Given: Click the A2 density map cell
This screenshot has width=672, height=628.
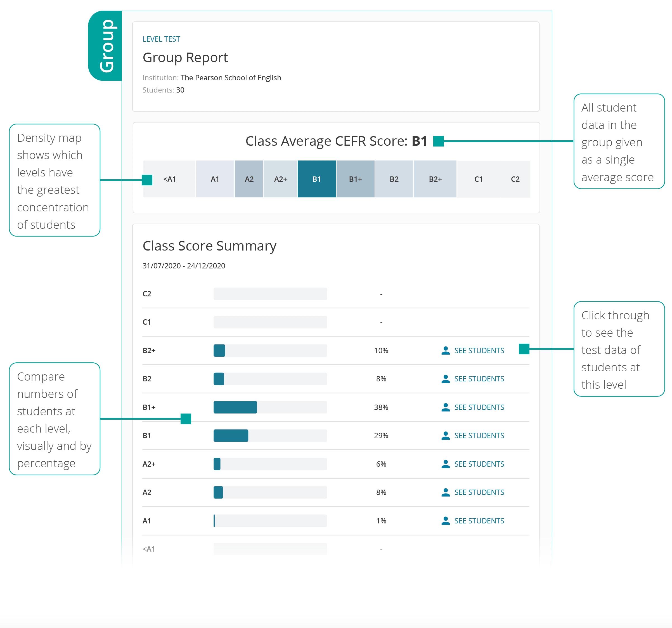Looking at the screenshot, I should click(249, 179).
